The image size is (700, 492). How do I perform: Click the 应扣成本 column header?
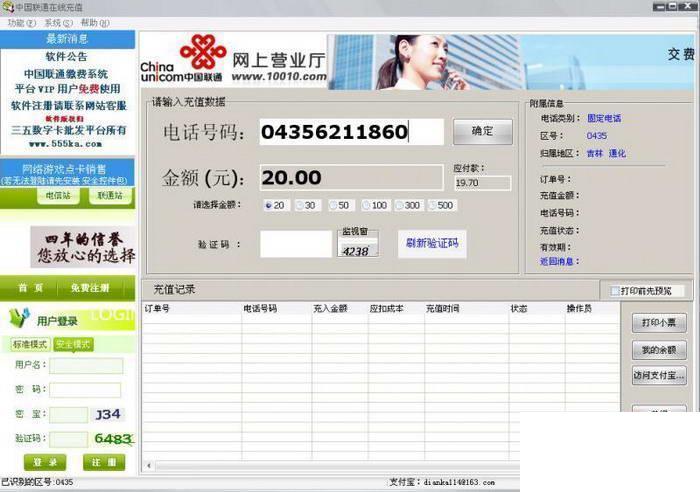396,309
